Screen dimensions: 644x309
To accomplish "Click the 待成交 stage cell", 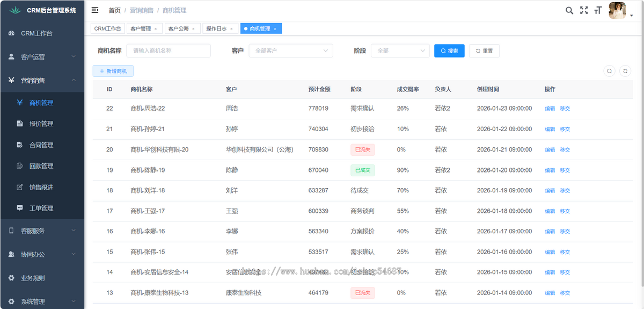I will 358,190.
